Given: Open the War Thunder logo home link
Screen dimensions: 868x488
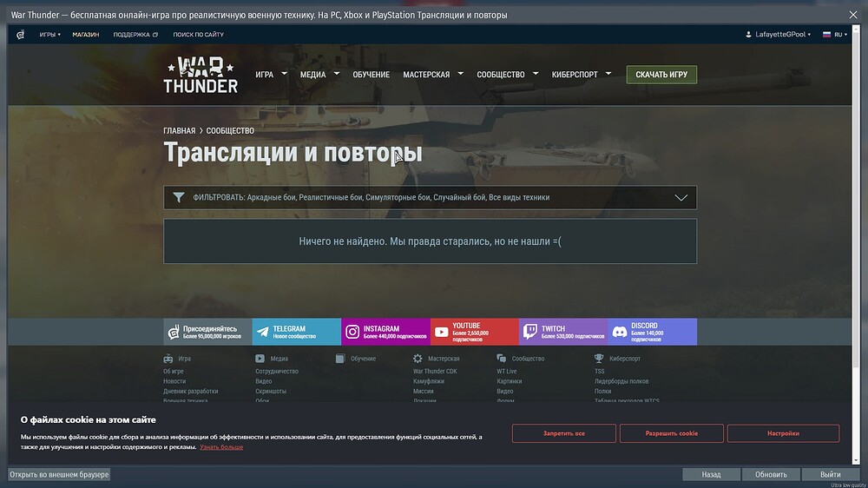Looking at the screenshot, I should tap(201, 74).
